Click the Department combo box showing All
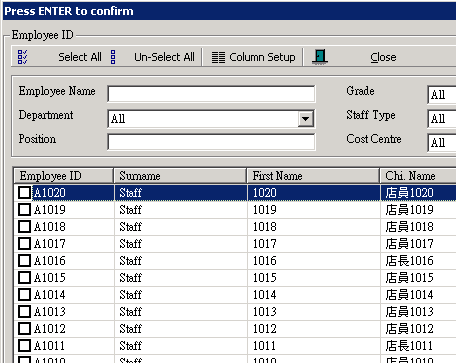The width and height of the screenshot is (456, 363). (211, 119)
